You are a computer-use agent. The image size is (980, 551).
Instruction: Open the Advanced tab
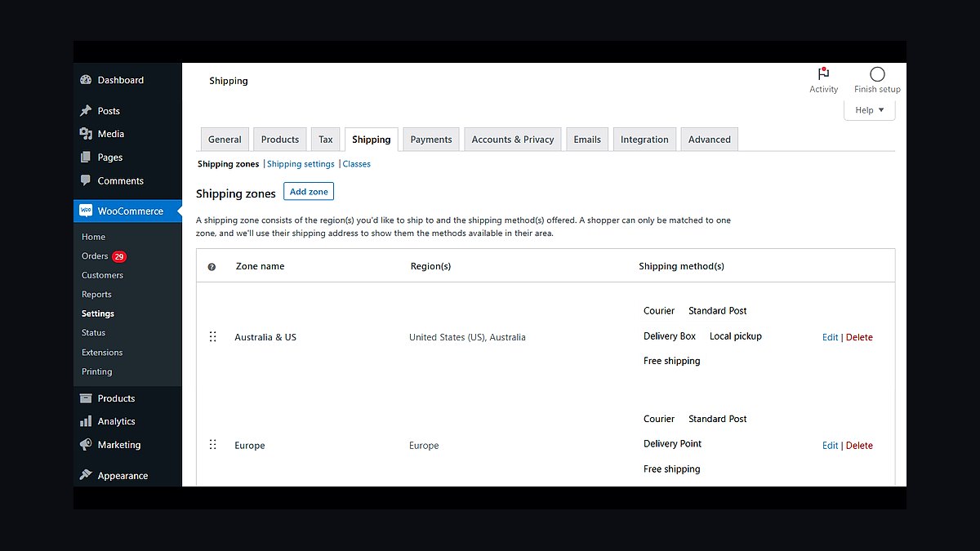click(x=710, y=140)
